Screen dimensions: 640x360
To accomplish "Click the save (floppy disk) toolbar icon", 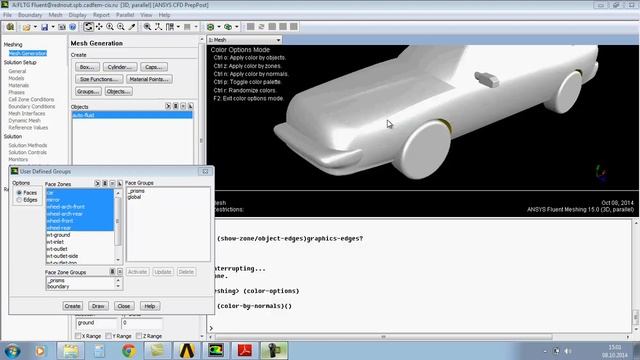I will (44, 27).
